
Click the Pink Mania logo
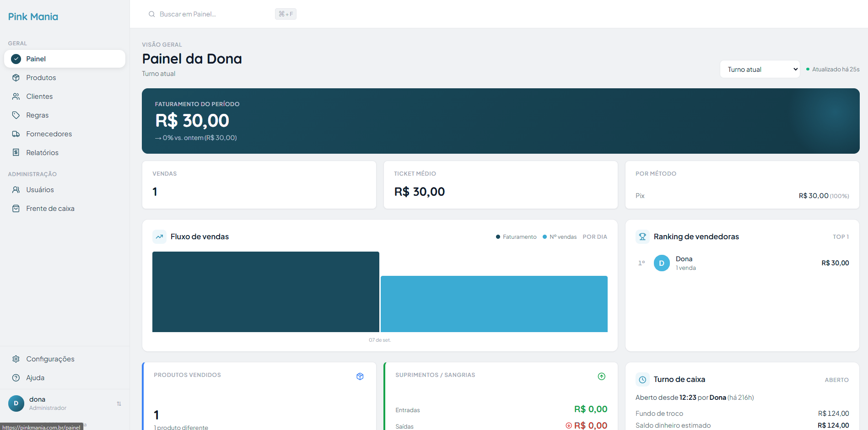tap(33, 16)
